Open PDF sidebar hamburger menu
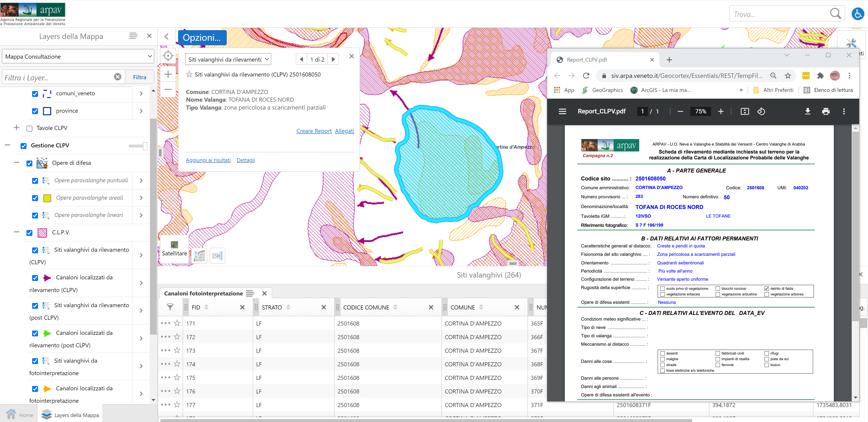868x422 pixels. [x=562, y=111]
